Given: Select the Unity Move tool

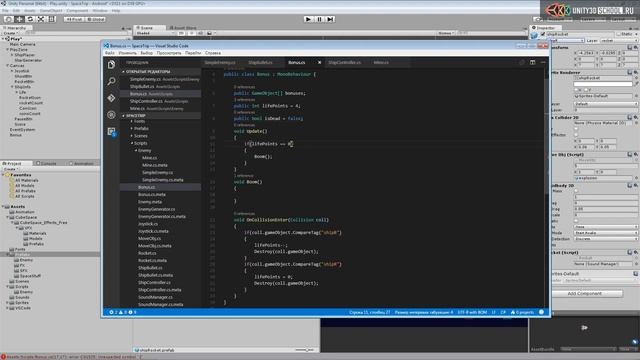Looking at the screenshot, I should coord(19,19).
